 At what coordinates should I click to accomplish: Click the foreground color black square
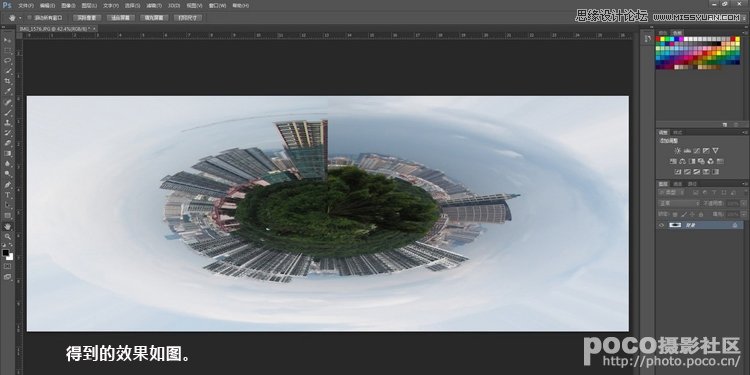pos(5,253)
